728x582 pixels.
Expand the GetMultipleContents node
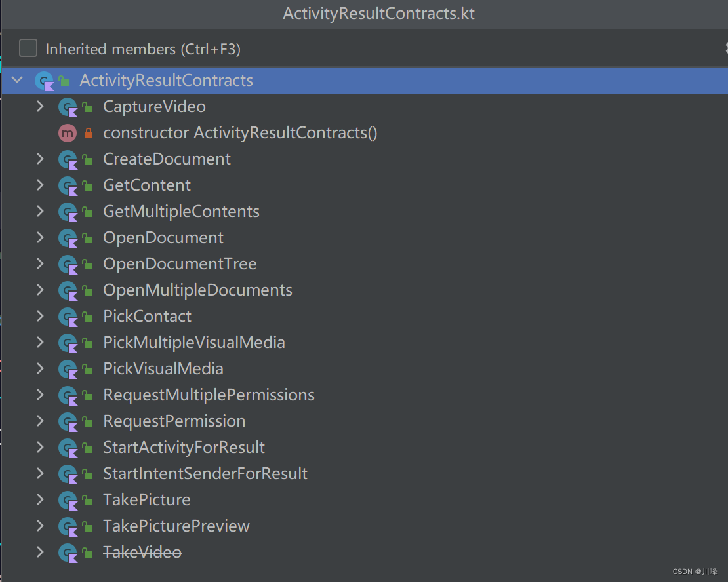(40, 211)
